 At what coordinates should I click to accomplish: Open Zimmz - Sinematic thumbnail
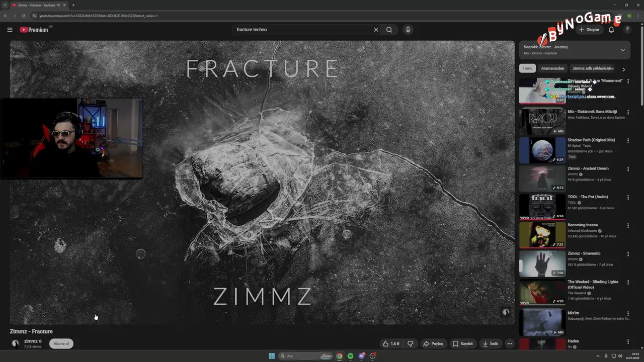[542, 263]
